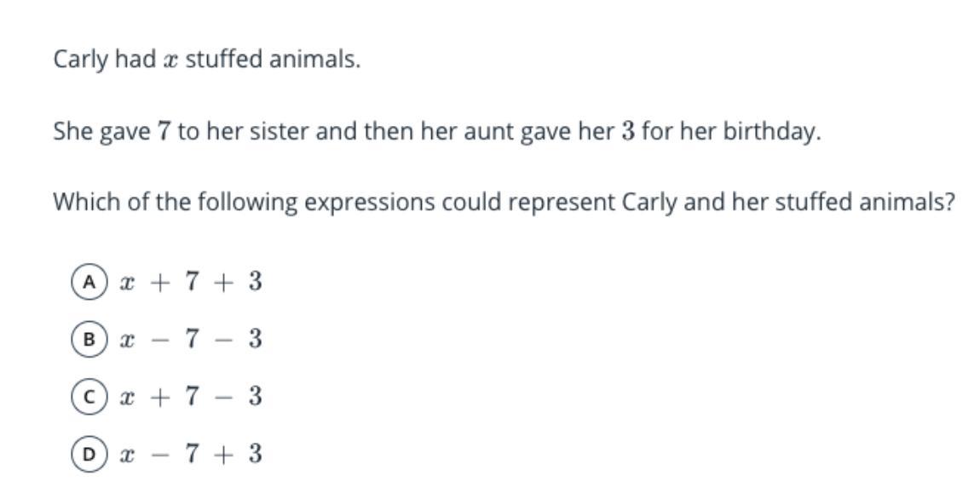Click the question starting "Which of the following"
Viewport: 980px width, 504px height.
tap(504, 203)
